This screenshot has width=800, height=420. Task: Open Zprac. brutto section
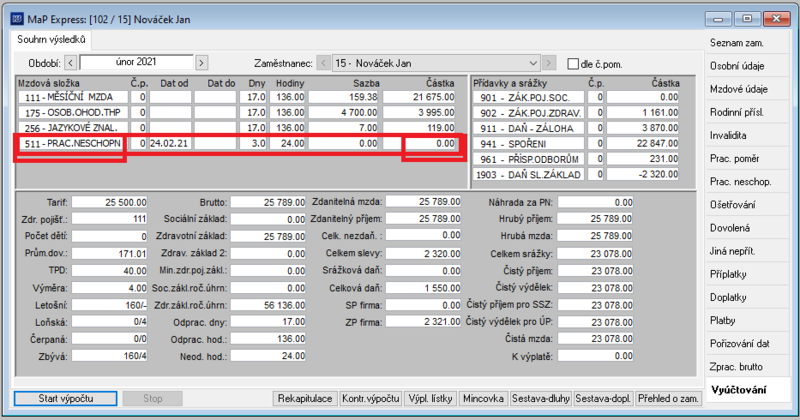(747, 366)
